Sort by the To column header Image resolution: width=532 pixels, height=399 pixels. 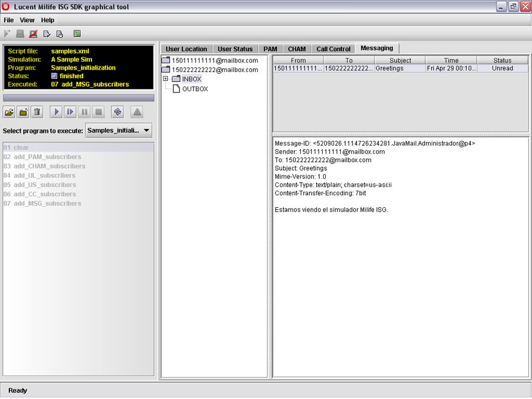pyautogui.click(x=349, y=60)
